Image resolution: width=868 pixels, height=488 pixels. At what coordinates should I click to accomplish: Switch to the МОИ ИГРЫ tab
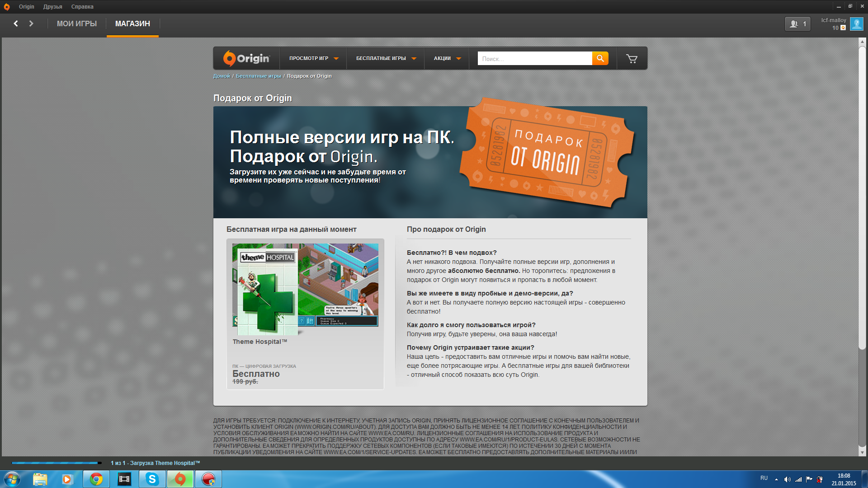pyautogui.click(x=77, y=23)
